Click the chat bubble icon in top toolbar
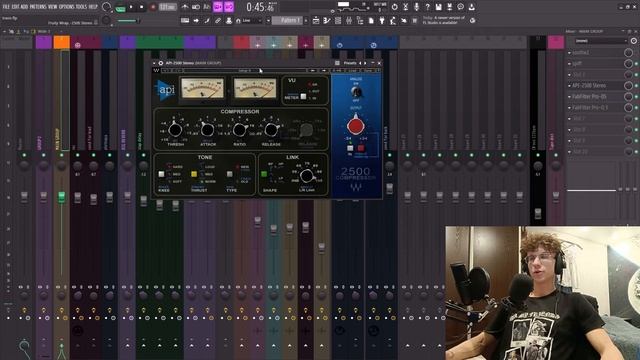The height and width of the screenshot is (360, 640). pyautogui.click(x=460, y=7)
